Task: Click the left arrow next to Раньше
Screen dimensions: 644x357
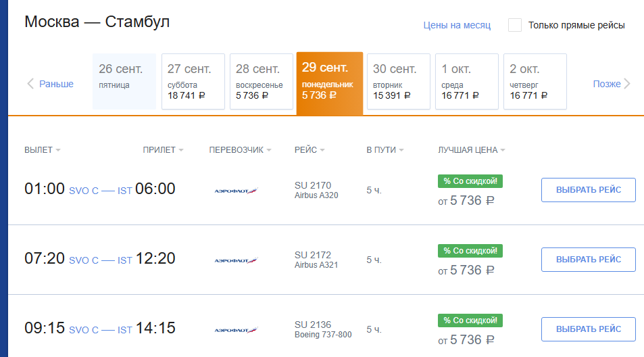Action: [x=30, y=84]
